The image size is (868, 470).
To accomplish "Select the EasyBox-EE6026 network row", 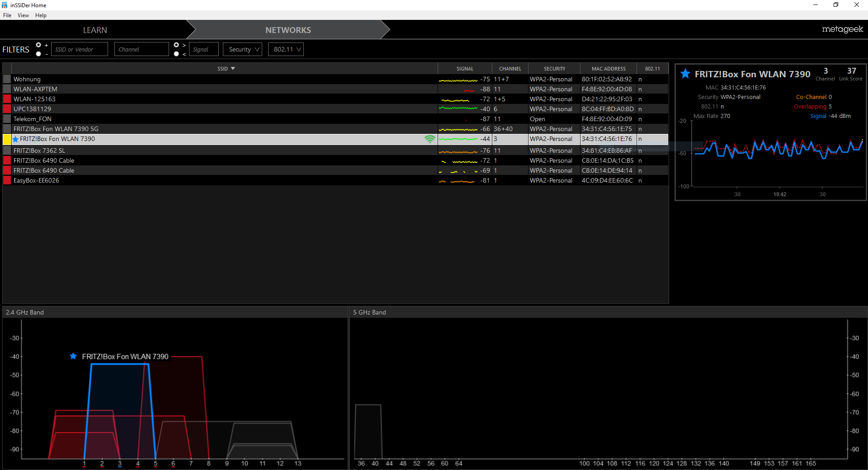I will (335, 180).
